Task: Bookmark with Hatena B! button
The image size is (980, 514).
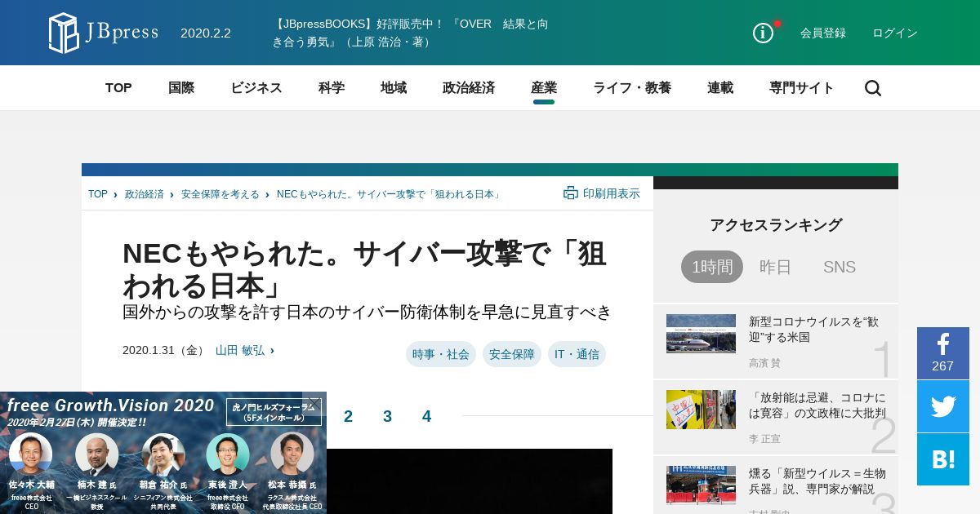Action: point(943,459)
